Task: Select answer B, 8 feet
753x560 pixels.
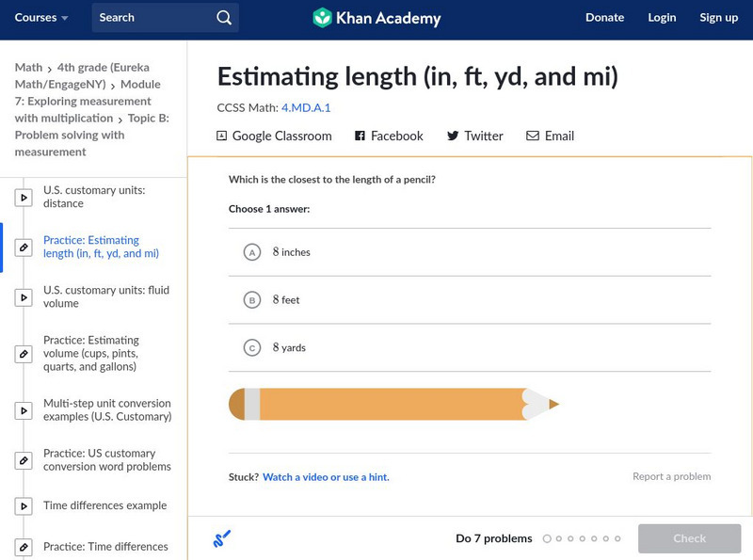Action: (253, 299)
